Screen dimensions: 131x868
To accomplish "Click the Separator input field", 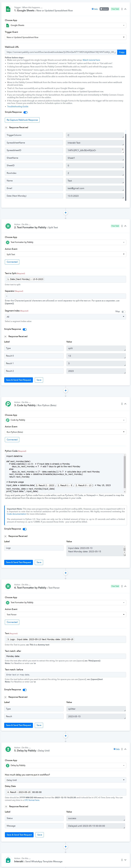I will pyautogui.click(x=65, y=296).
